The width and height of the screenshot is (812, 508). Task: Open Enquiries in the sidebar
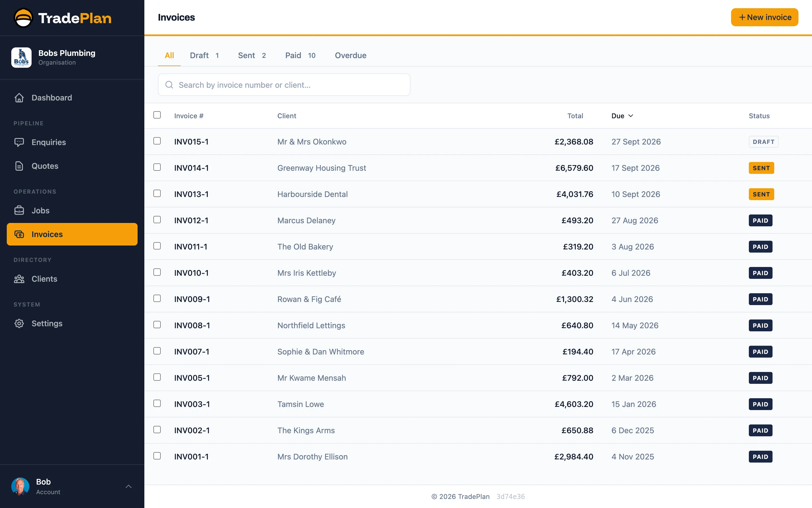[72, 142]
